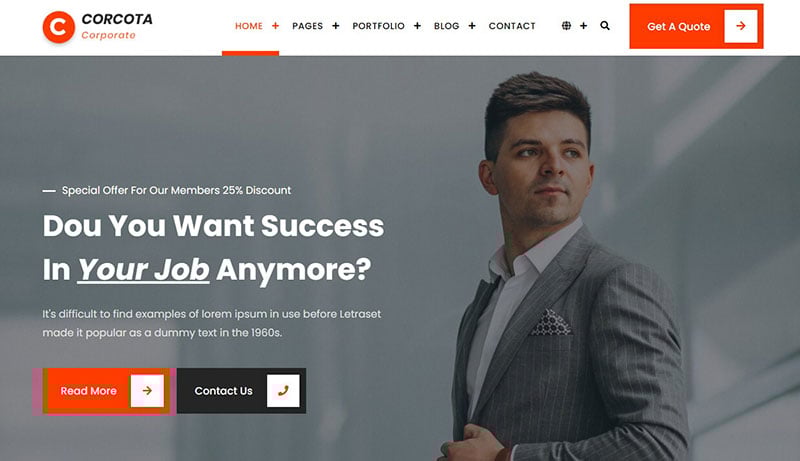Open search via the magnifier icon
The image size is (800, 461).
tap(605, 25)
